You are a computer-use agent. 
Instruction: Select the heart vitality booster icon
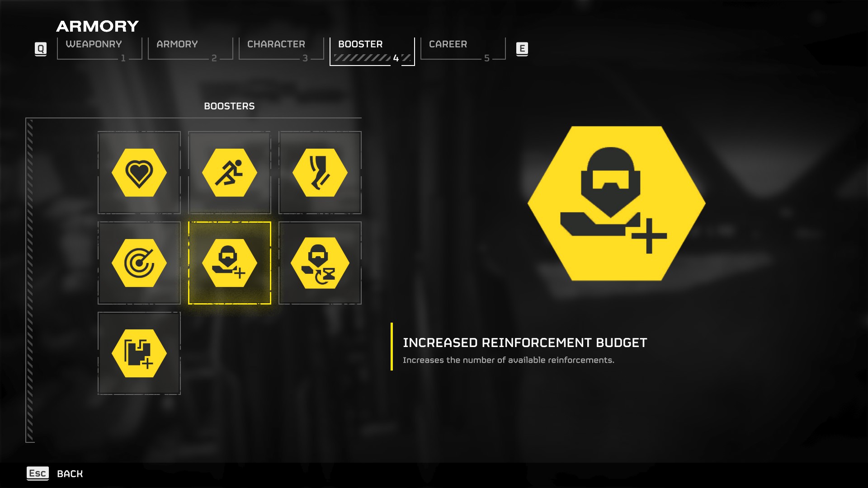pos(139,173)
